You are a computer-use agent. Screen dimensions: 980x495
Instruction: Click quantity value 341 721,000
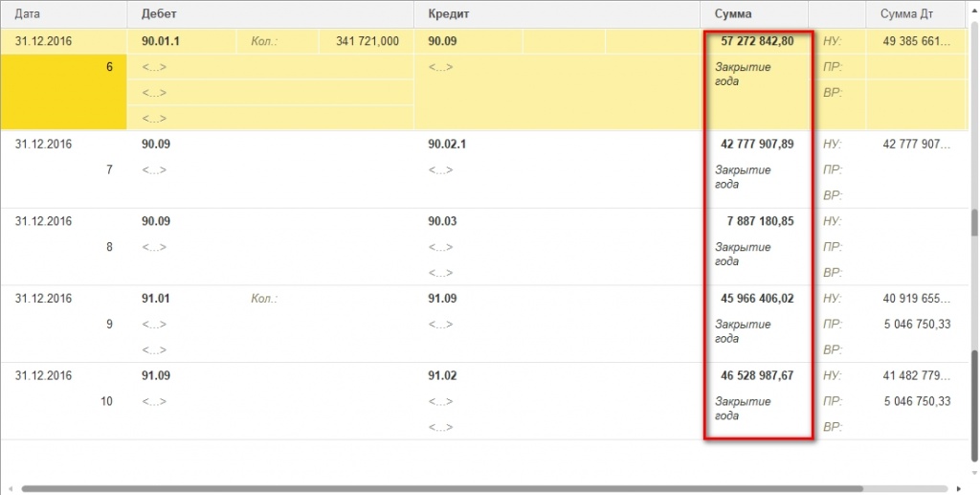pyautogui.click(x=367, y=42)
